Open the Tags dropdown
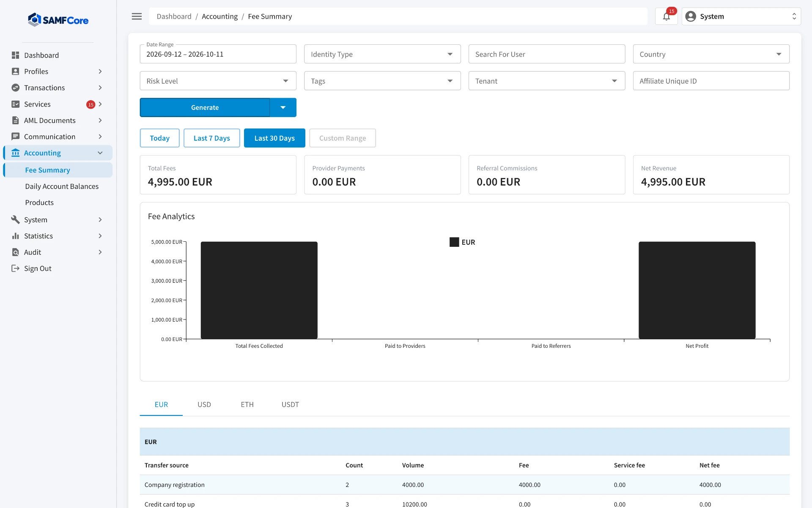The image size is (812, 508). point(382,81)
